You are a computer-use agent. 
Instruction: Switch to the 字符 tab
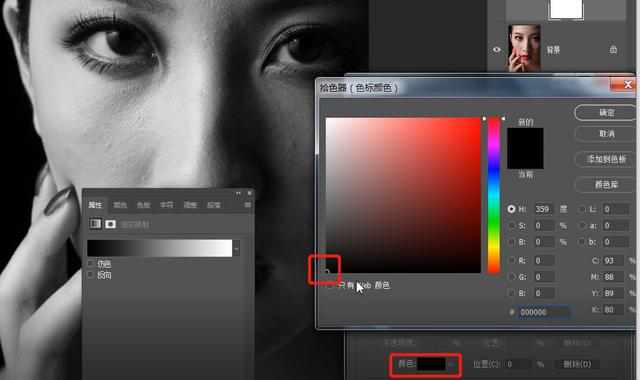(x=167, y=205)
